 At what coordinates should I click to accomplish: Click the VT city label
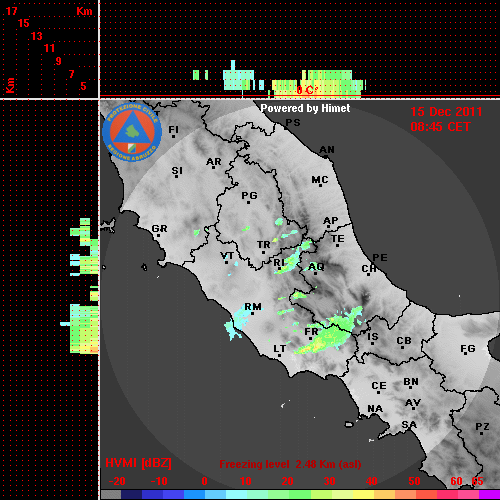(227, 256)
